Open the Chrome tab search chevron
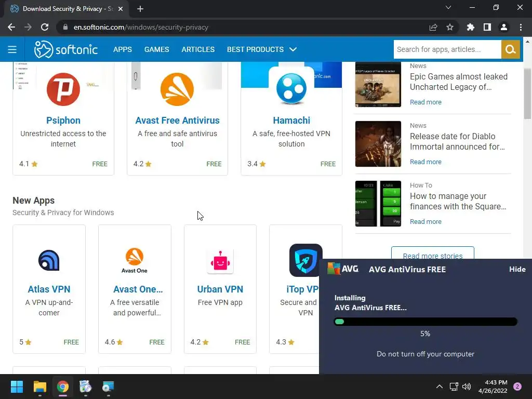 [x=448, y=7]
